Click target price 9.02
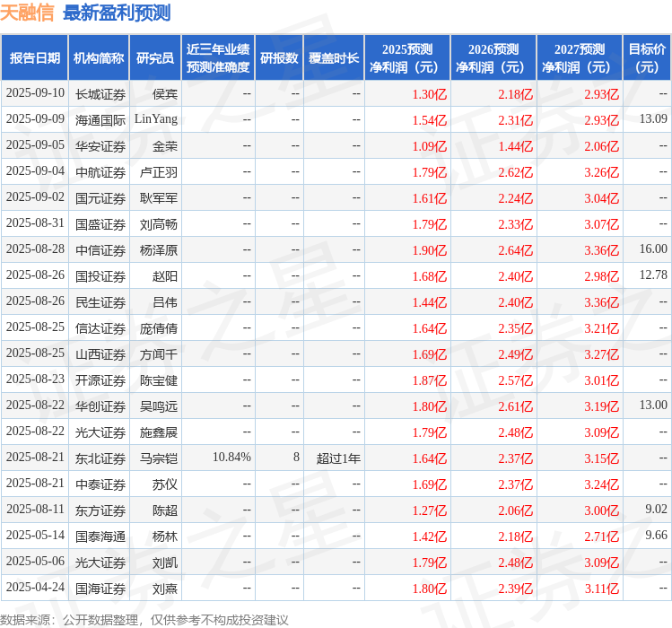672x628 pixels. coord(656,510)
